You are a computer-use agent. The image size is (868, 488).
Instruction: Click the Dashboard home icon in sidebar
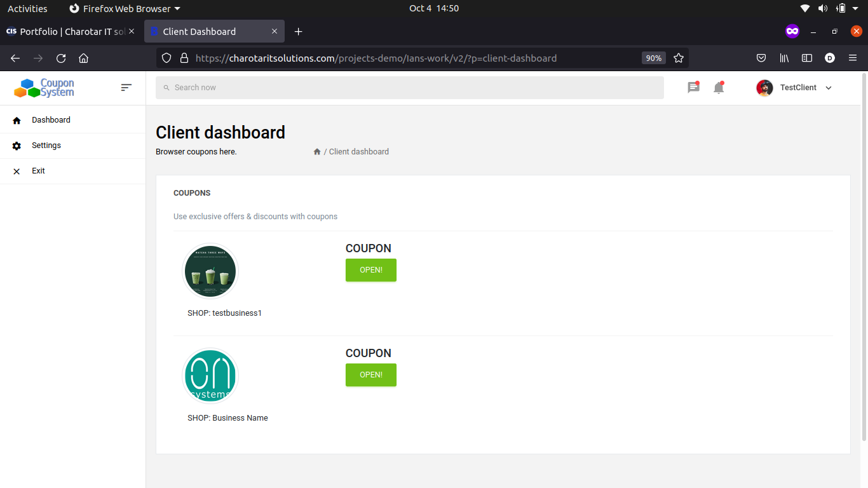coord(17,120)
